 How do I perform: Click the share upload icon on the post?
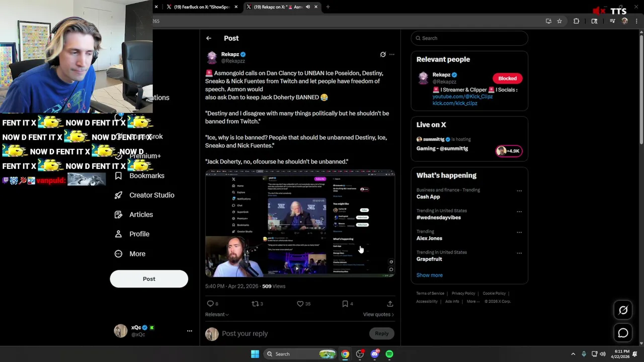point(390,304)
